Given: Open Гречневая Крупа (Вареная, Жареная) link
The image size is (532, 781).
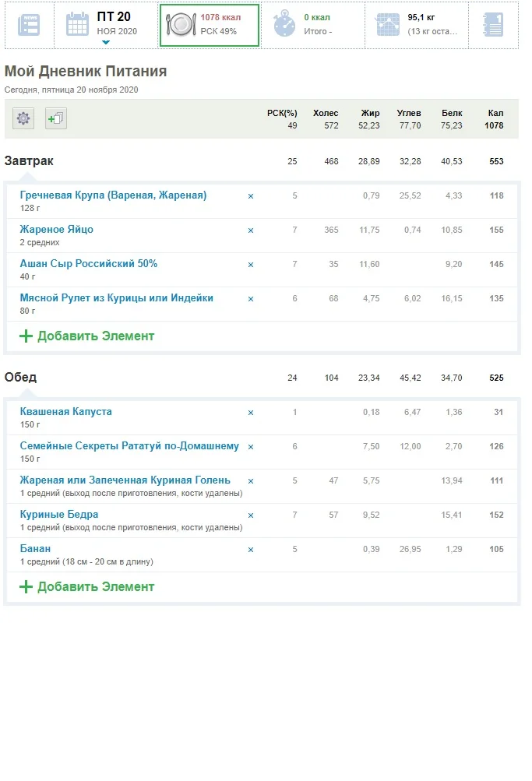Looking at the screenshot, I should point(113,195).
